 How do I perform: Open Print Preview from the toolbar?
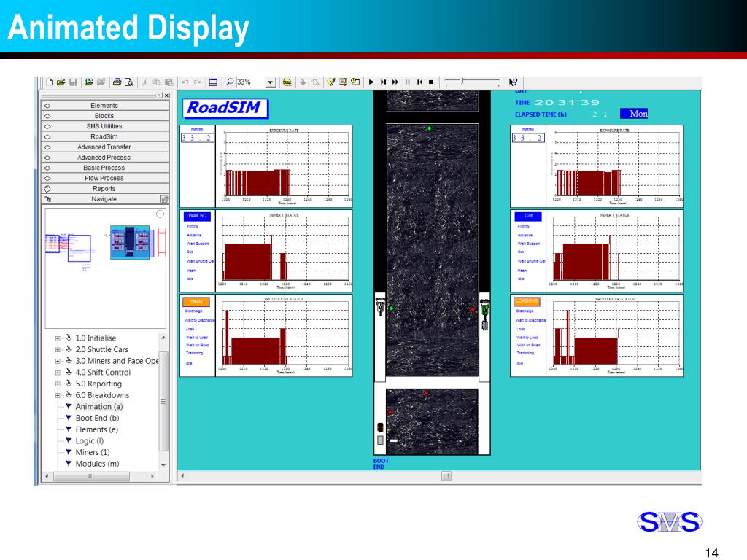129,82
